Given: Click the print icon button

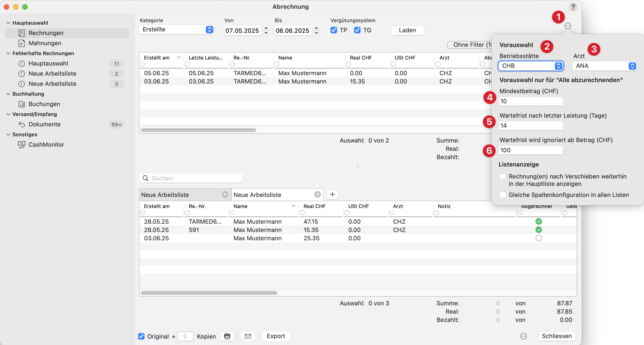Looking at the screenshot, I should [x=227, y=336].
